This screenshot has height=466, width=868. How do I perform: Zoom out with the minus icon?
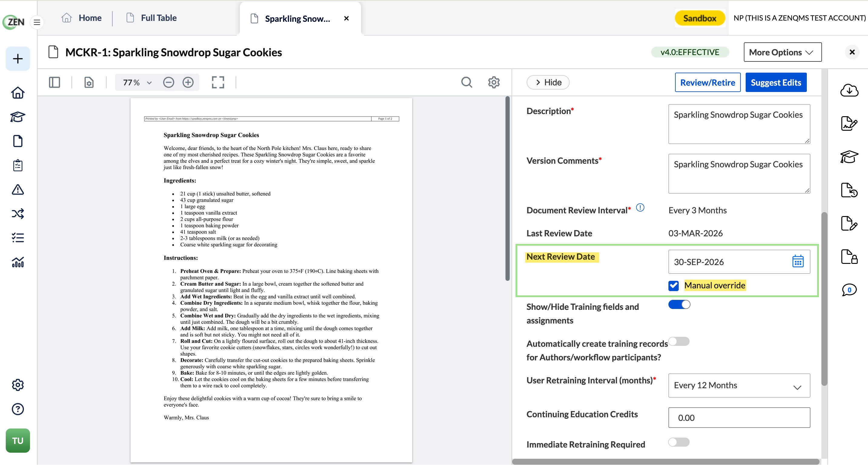(x=168, y=82)
